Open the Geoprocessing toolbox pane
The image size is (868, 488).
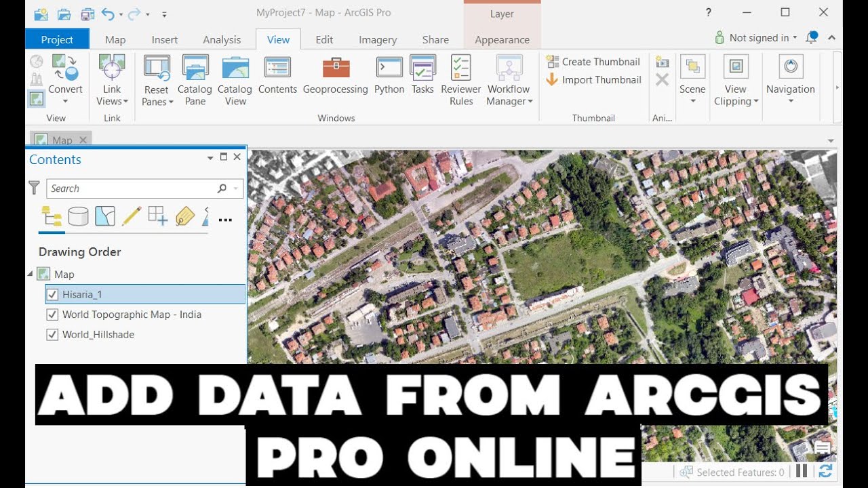tap(336, 75)
